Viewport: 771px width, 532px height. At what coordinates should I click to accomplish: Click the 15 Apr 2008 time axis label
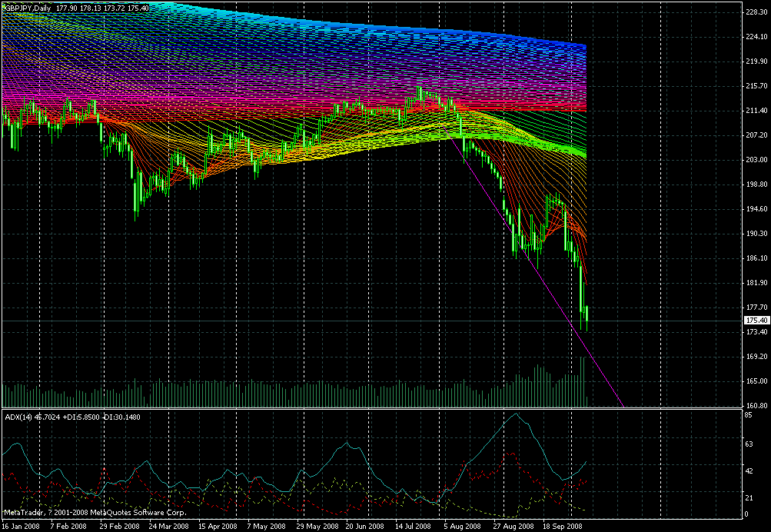(218, 526)
